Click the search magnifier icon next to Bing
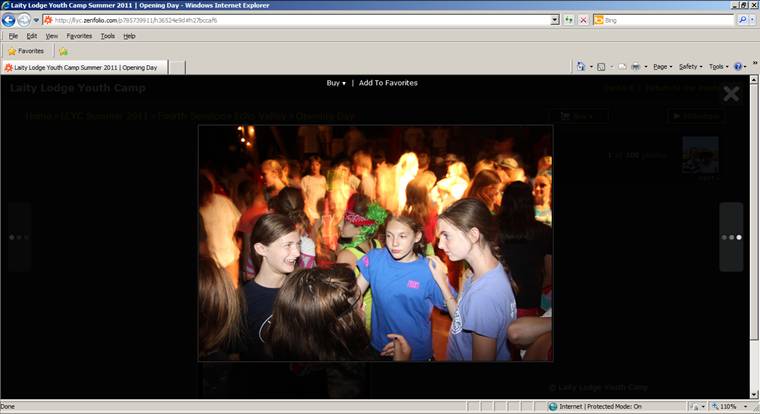This screenshot has height=414, width=760. tap(742, 20)
